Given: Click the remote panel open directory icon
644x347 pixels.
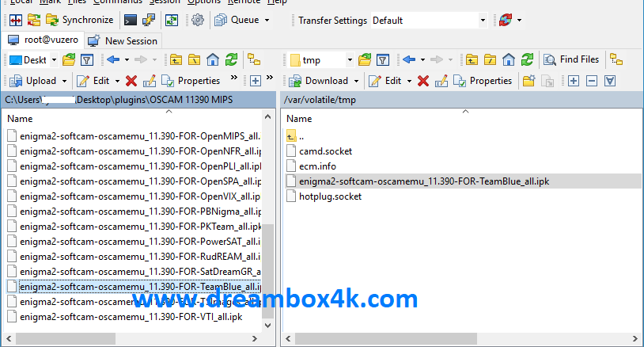Looking at the screenshot, I should 364,60.
